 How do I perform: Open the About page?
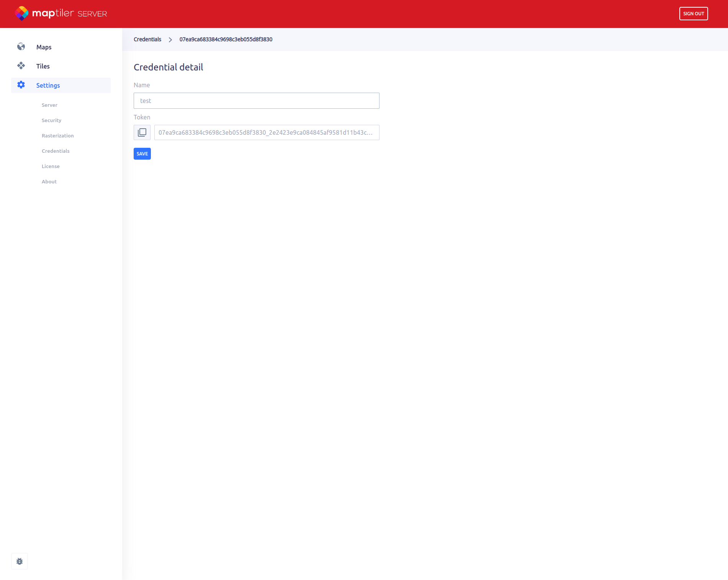pyautogui.click(x=49, y=181)
